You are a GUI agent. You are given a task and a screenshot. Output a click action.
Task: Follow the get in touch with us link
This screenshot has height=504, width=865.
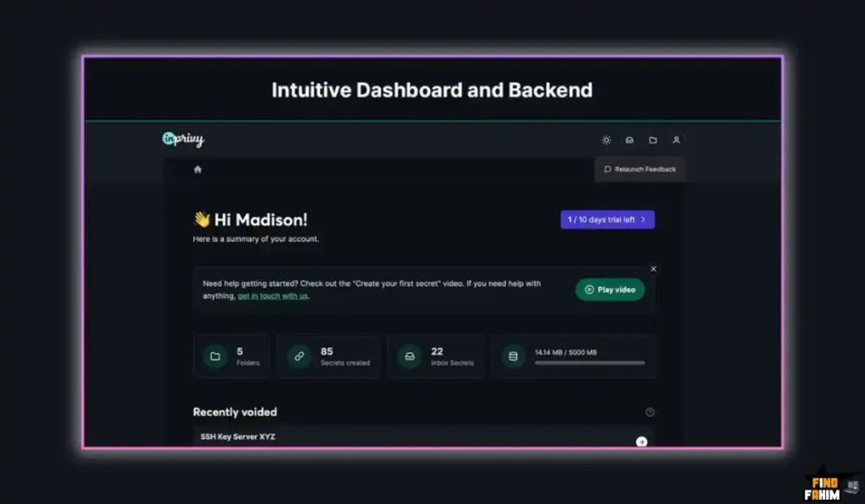273,296
